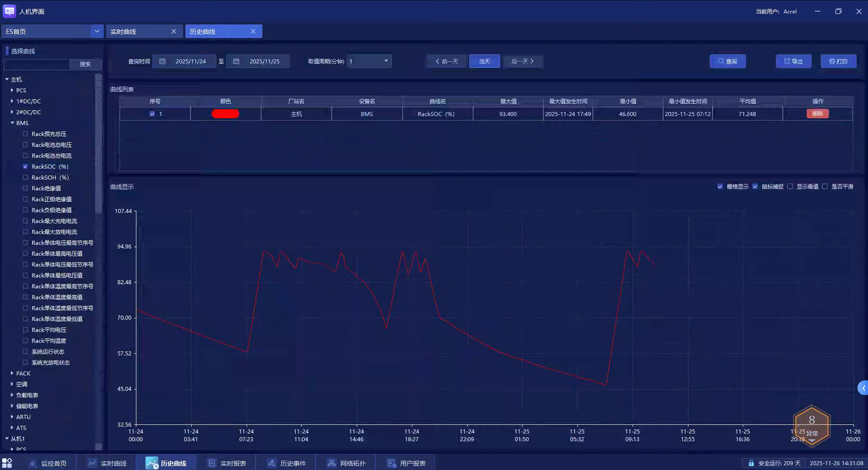The width and height of the screenshot is (868, 470).
Task: Click the 实时报表 report icon
Action: (x=212, y=463)
